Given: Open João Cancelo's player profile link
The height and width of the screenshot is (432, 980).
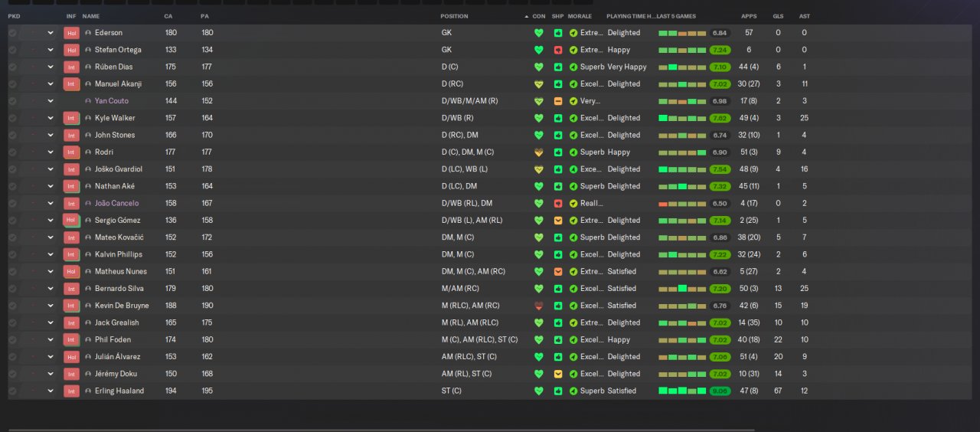Looking at the screenshot, I should (x=117, y=204).
